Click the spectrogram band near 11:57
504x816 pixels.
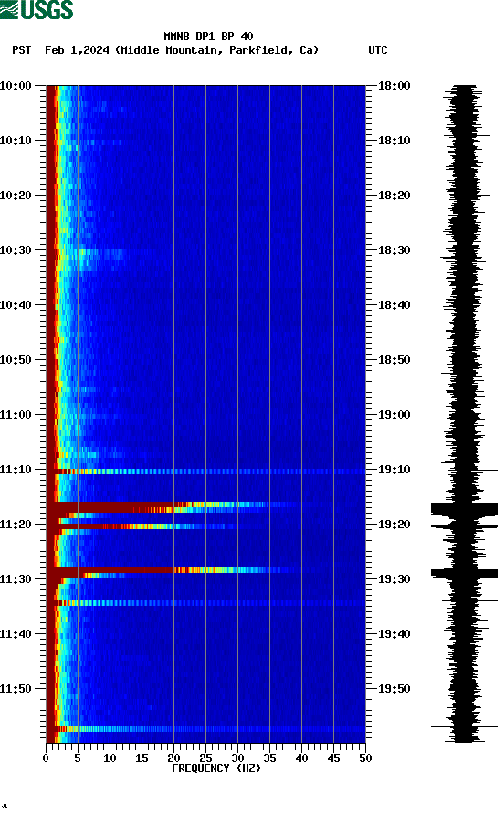click(x=205, y=729)
